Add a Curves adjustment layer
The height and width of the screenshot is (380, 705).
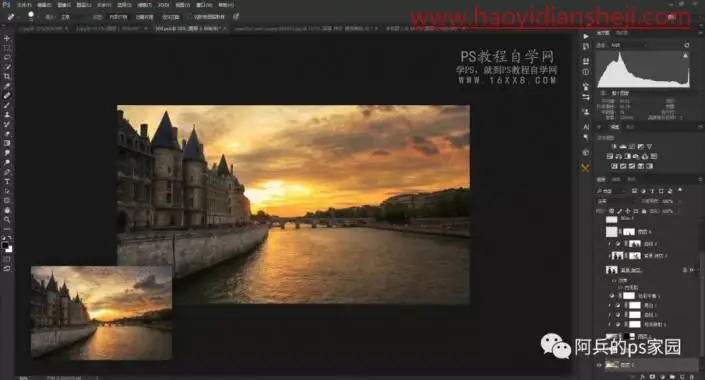pyautogui.click(x=632, y=147)
